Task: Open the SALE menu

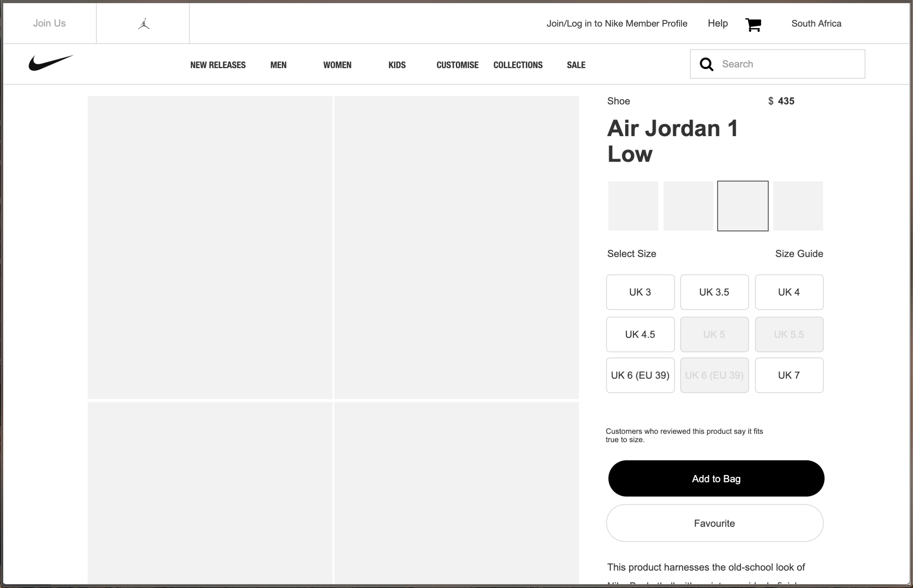Action: (x=576, y=65)
